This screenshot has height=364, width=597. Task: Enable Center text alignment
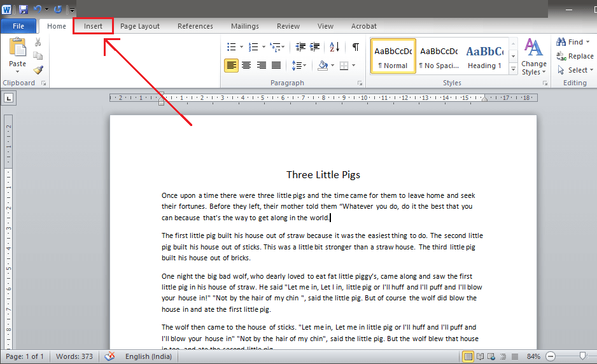tap(247, 66)
